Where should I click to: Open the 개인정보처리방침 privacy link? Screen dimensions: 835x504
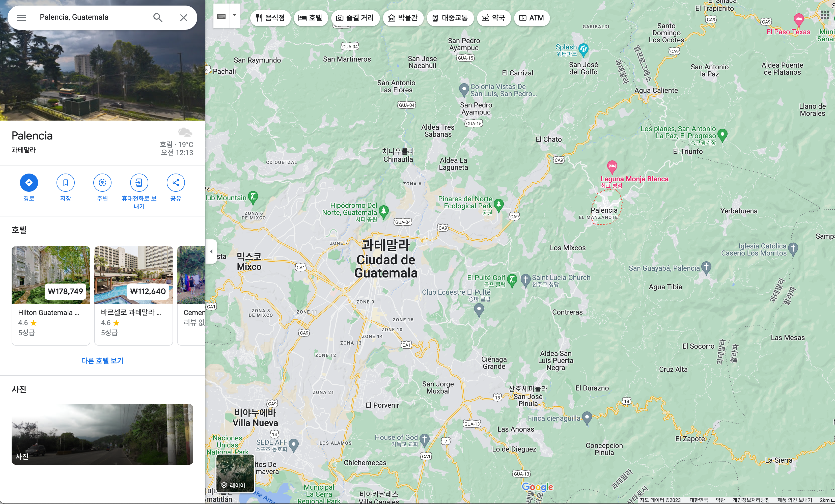(751, 500)
